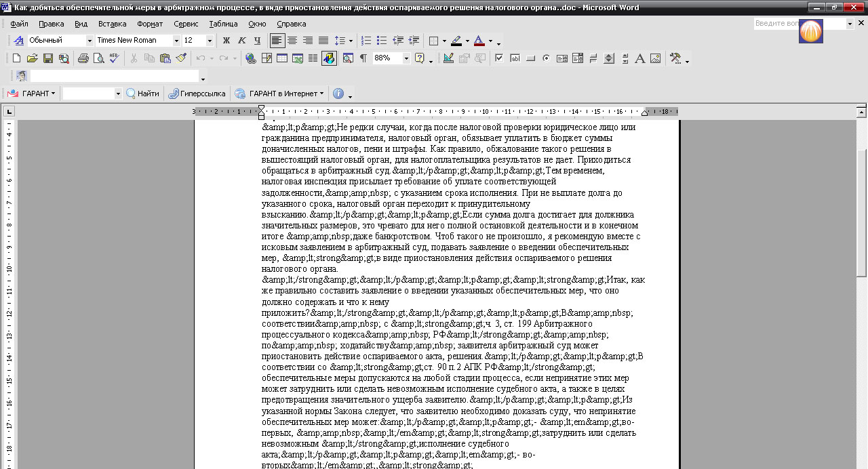
Task: Insert an Excel worksheet
Action: pos(297,58)
